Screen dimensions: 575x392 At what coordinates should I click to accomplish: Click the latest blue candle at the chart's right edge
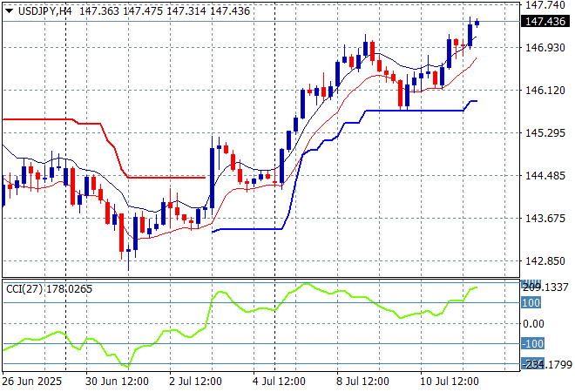pos(477,23)
